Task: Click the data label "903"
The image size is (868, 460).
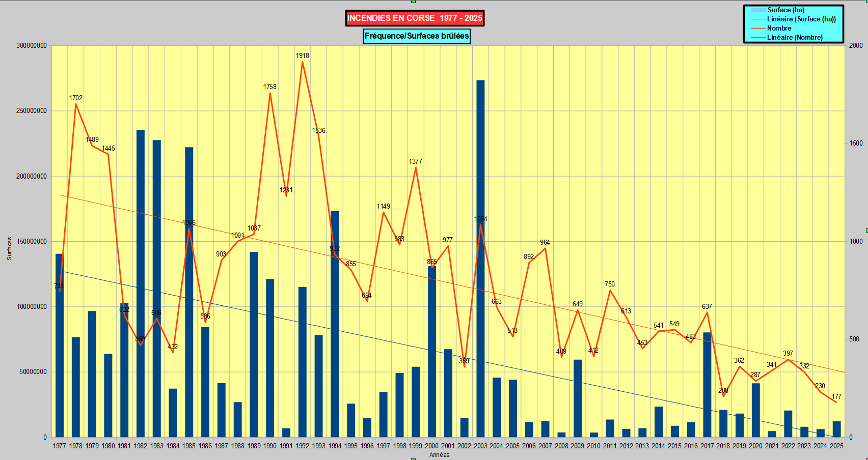Action: (x=221, y=254)
